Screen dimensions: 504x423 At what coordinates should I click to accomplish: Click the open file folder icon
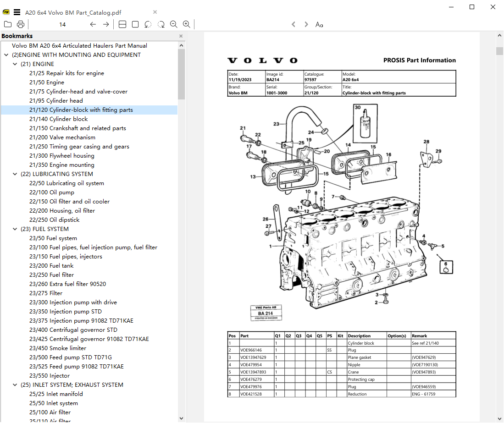(8, 24)
